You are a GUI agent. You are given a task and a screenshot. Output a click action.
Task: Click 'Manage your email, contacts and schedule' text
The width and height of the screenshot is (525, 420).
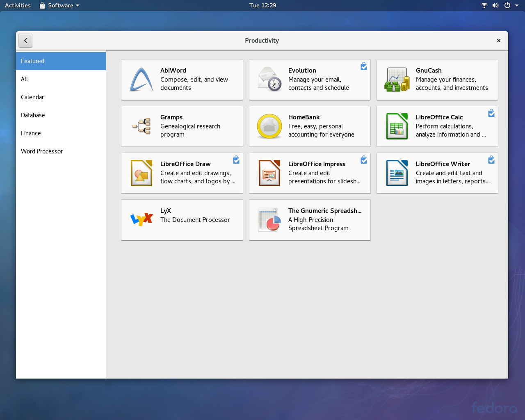[319, 84]
